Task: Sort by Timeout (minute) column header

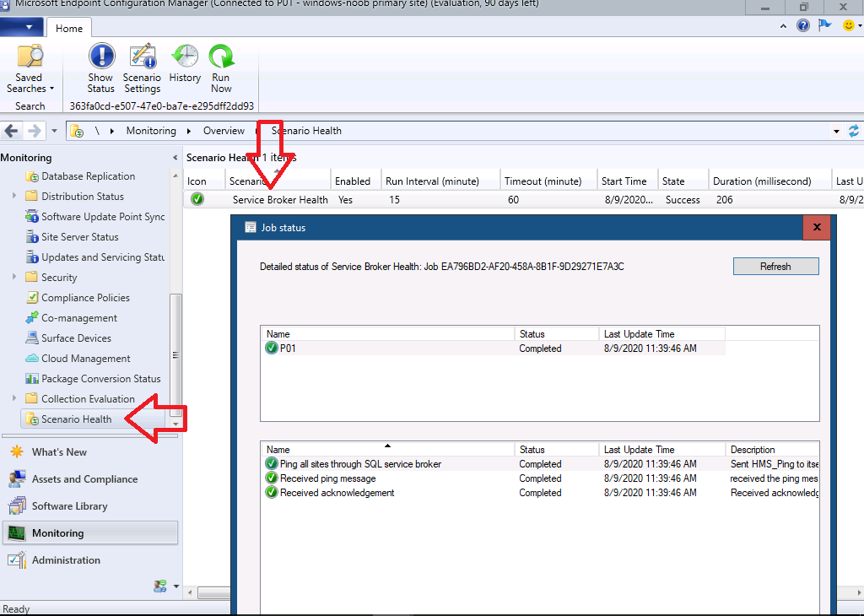Action: pyautogui.click(x=548, y=181)
